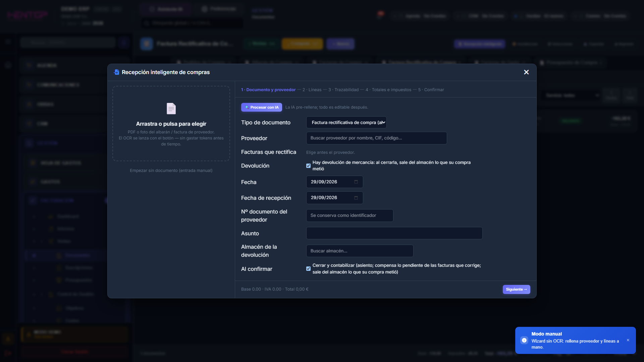Click the info icon in Modo manual toast
The image size is (644, 362).
click(x=524, y=340)
